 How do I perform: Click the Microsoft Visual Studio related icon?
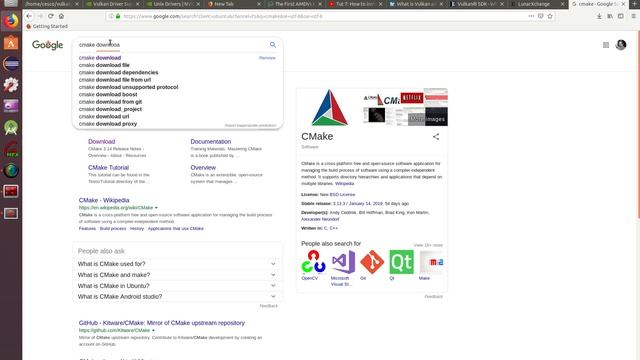point(343,262)
